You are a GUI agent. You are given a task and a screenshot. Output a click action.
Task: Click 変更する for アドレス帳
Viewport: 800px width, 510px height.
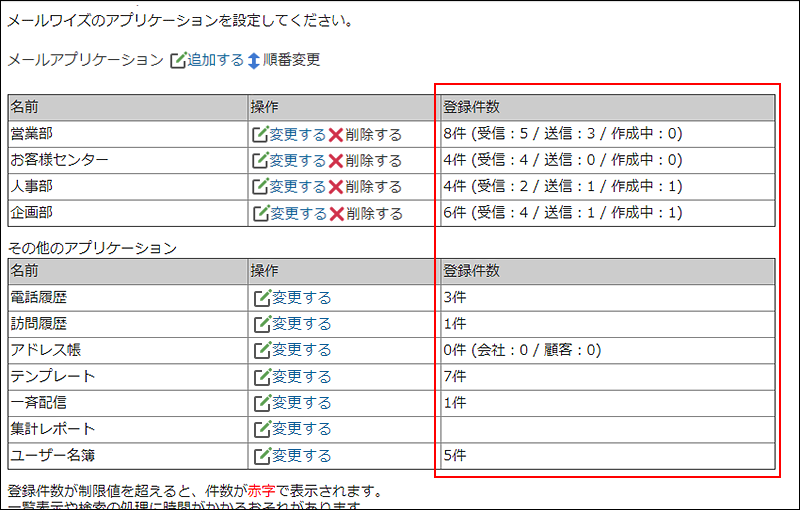pos(302,350)
